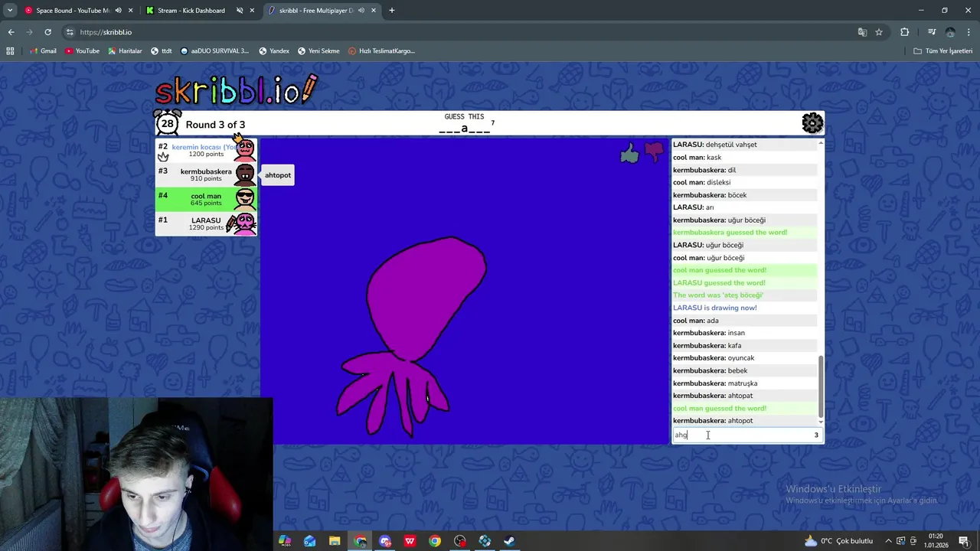Open Discord from the taskbar

click(385, 541)
